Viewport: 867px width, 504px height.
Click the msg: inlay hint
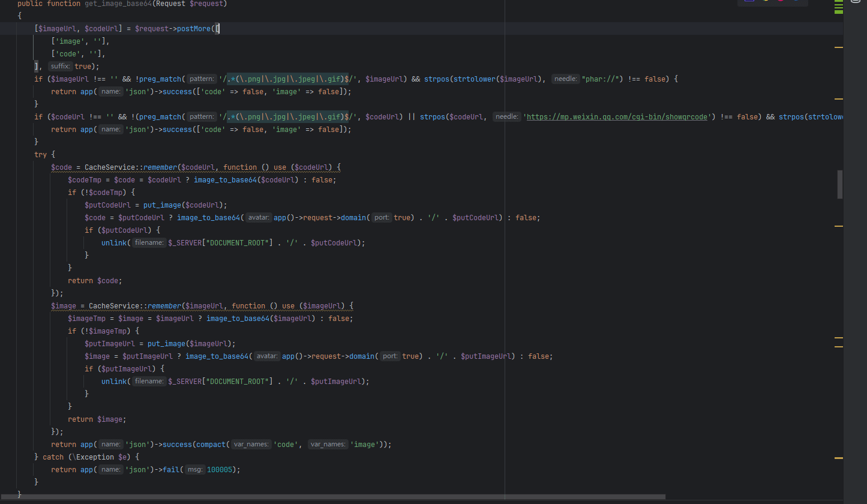tap(194, 470)
